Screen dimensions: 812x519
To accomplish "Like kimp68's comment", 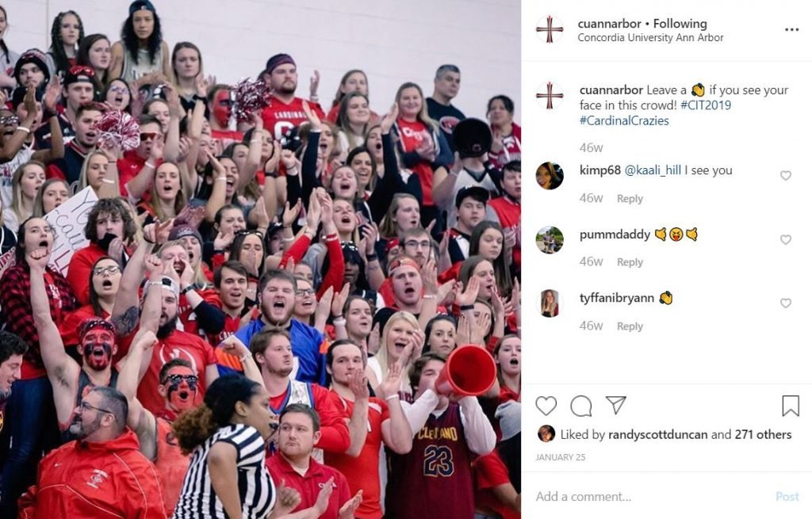I will click(786, 176).
